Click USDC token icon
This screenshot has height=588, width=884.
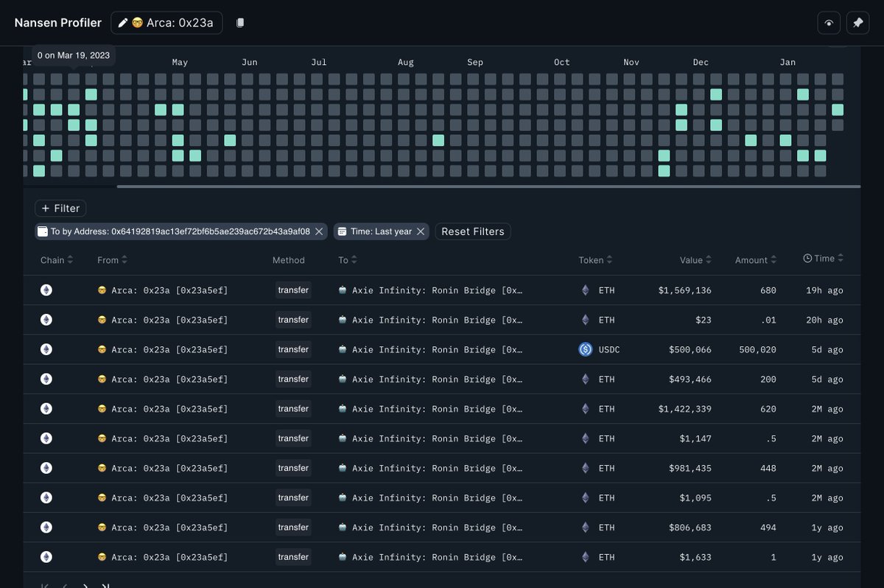[x=586, y=349]
